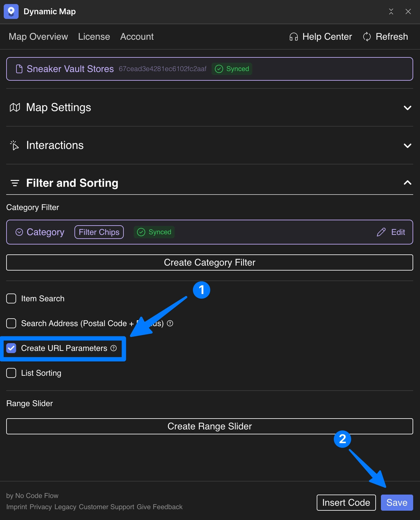Click the pencil icon next to Edit
The width and height of the screenshot is (420, 520).
coord(381,232)
